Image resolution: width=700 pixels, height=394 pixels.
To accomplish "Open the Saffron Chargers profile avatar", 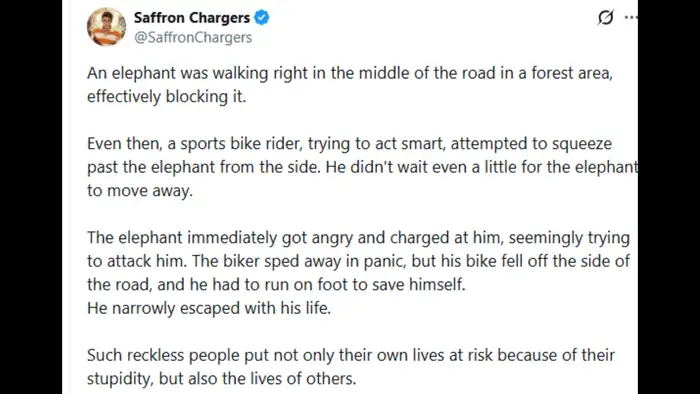I will point(106,27).
